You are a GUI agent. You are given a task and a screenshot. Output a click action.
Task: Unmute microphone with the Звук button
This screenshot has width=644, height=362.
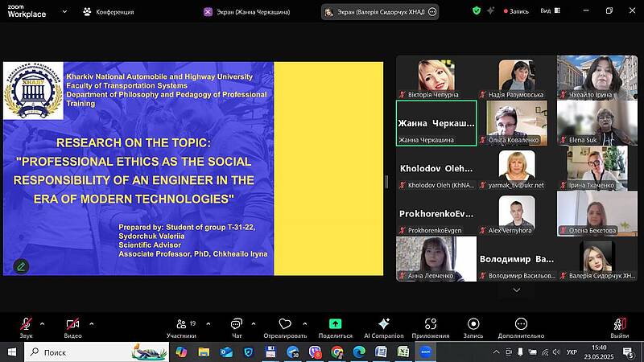[x=26, y=324]
